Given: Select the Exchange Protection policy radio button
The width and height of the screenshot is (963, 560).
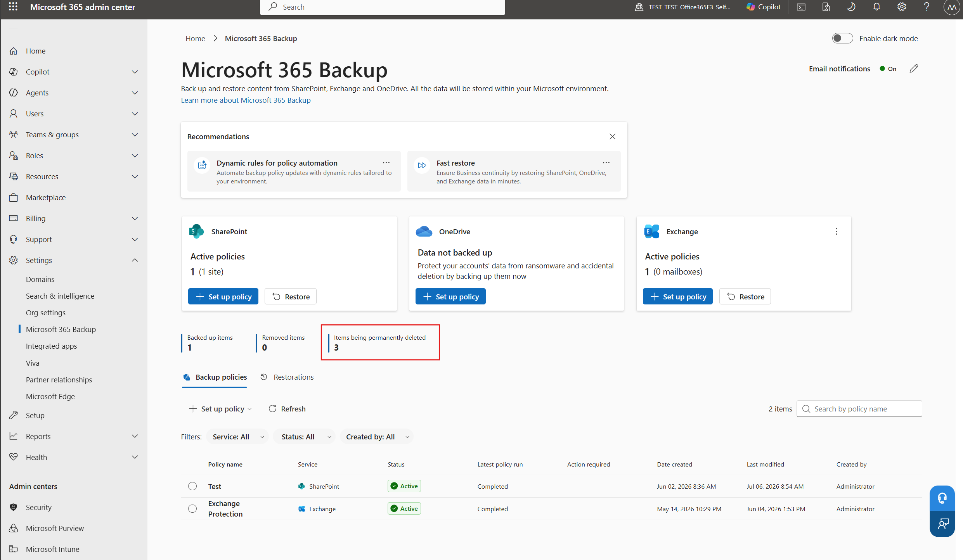Looking at the screenshot, I should (x=192, y=509).
